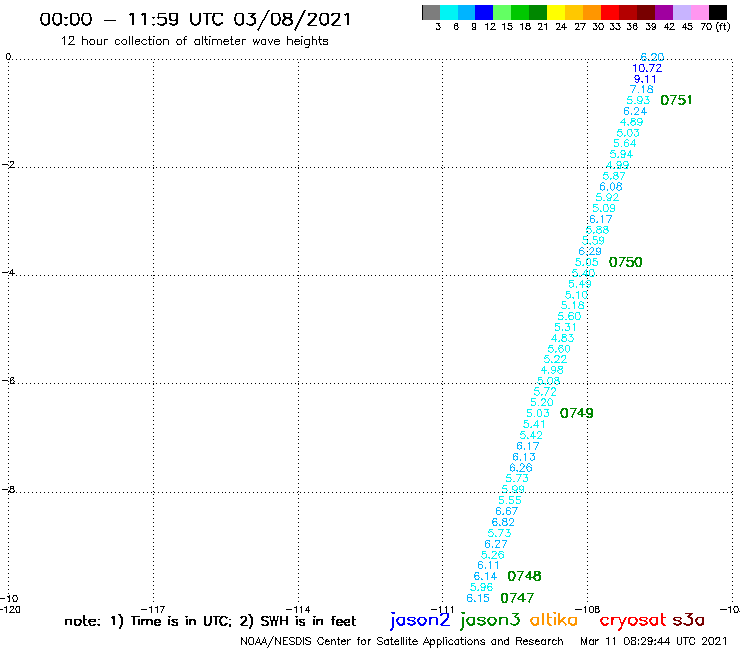Click the 5.41 wave height value
The height and width of the screenshot is (650, 740).
click(534, 424)
